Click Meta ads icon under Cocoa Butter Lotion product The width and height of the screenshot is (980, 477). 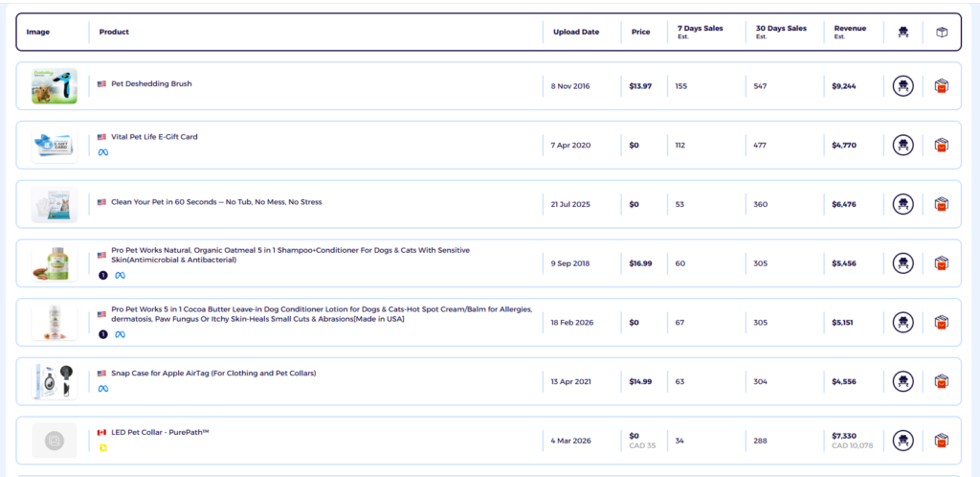(x=120, y=334)
